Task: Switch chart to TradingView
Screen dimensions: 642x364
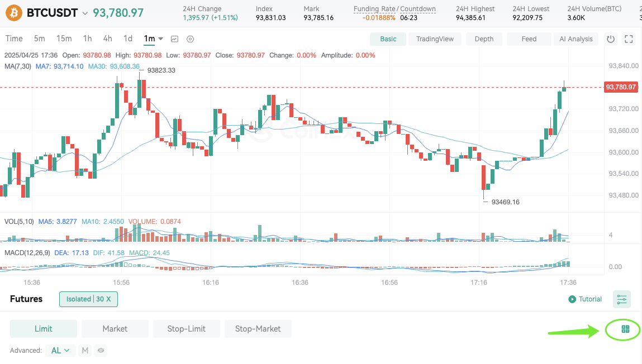Action: click(x=435, y=39)
